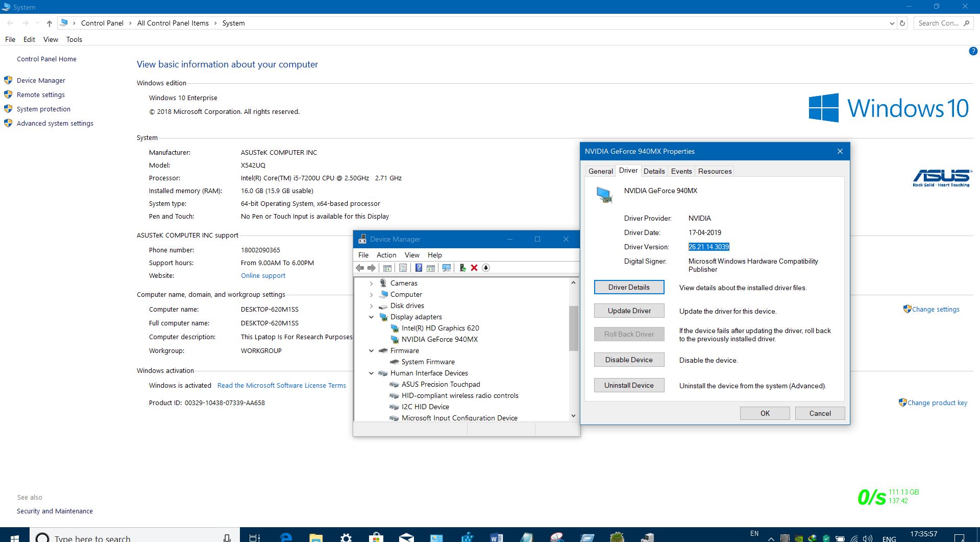The image size is (980, 542).
Task: Open Settings gear on the taskbar
Action: tap(346, 537)
